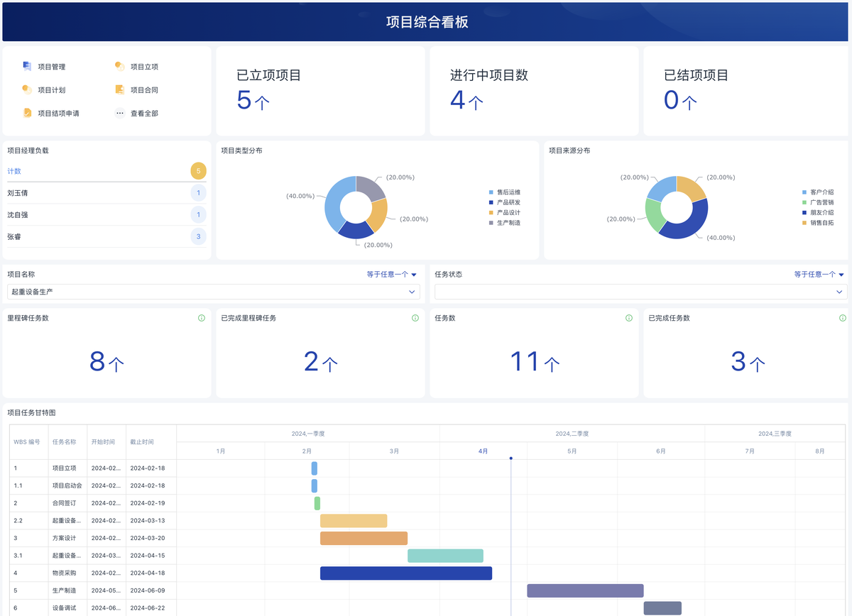Viewport: 852px width, 616px height.
Task: Open 等于任意一个 dropdown for 项目名称
Action: click(x=392, y=275)
